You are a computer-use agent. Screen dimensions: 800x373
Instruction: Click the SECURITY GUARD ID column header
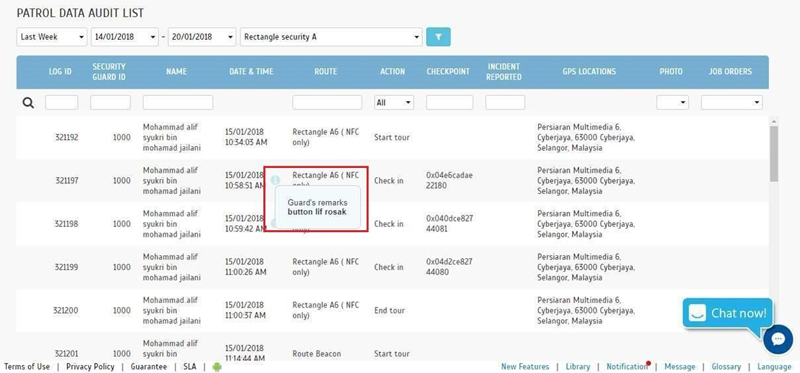[109, 71]
